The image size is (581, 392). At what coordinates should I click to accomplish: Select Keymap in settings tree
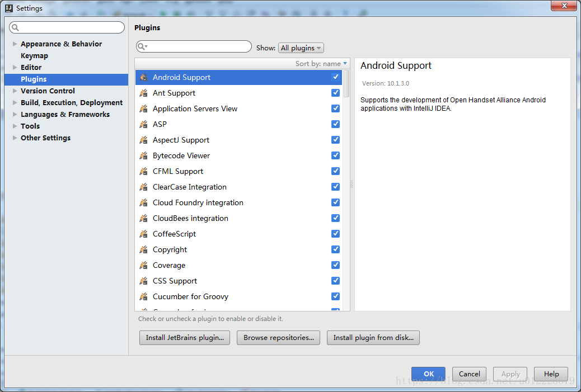35,55
